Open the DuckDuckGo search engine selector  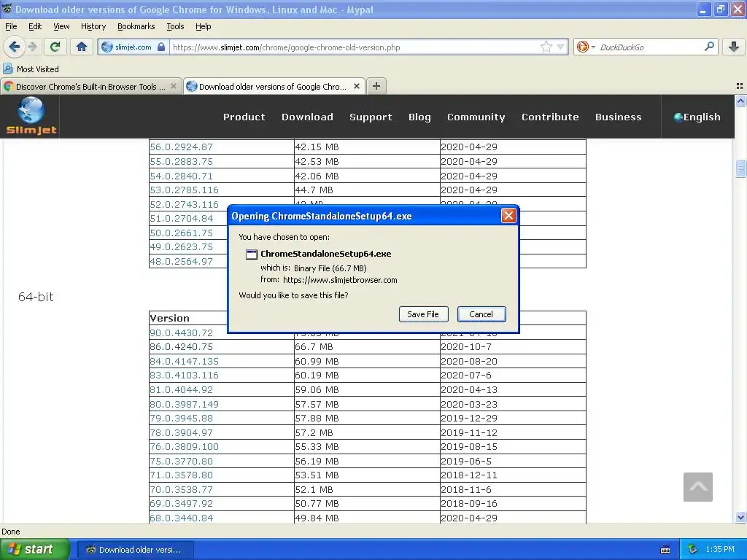point(585,47)
